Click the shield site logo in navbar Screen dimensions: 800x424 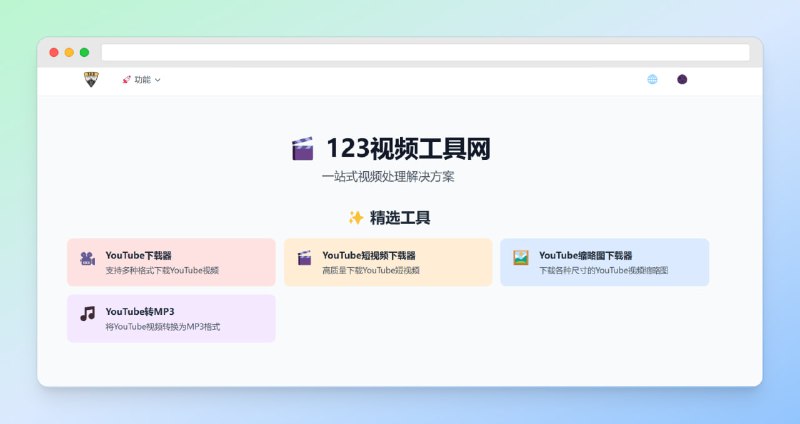pos(91,79)
